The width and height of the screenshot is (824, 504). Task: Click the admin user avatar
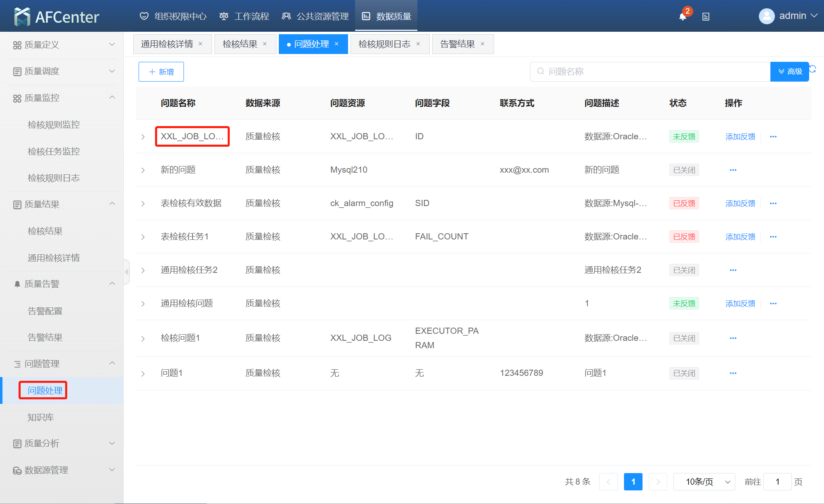pos(766,16)
